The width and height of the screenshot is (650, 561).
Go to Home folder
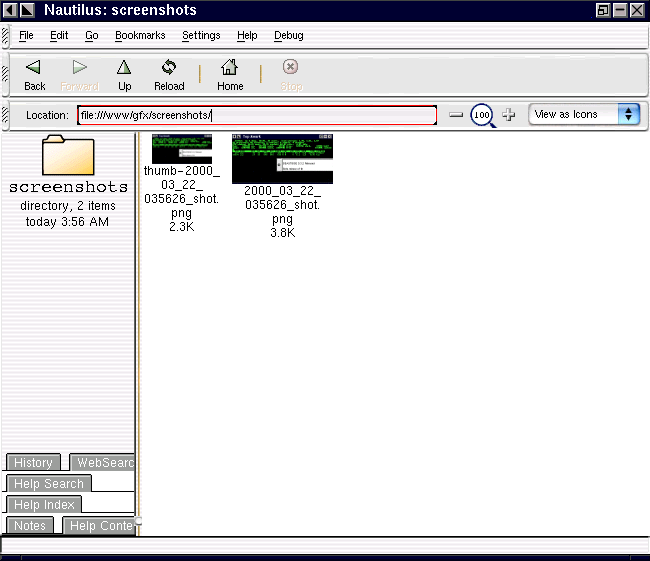coord(230,75)
